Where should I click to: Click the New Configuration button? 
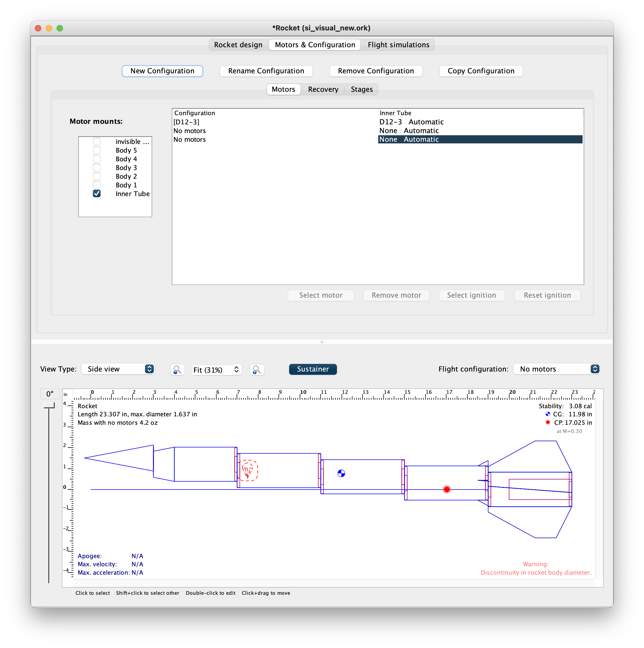tap(162, 71)
